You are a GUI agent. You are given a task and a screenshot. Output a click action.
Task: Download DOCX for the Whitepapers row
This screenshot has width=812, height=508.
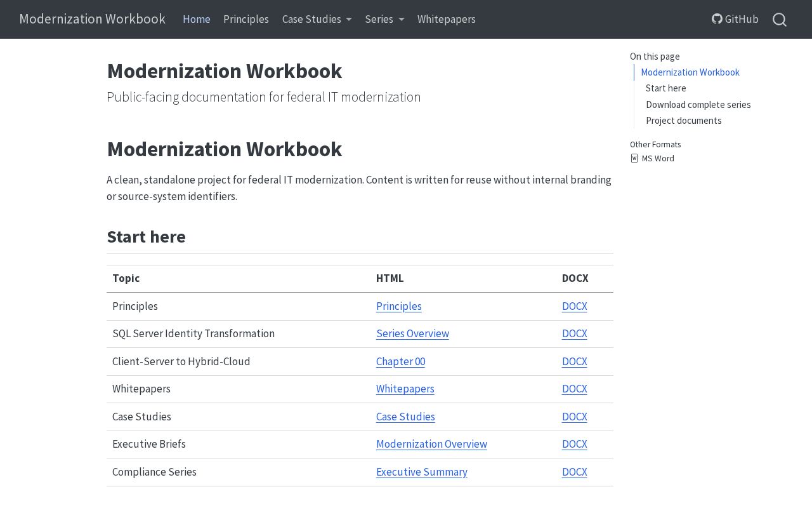click(x=575, y=389)
